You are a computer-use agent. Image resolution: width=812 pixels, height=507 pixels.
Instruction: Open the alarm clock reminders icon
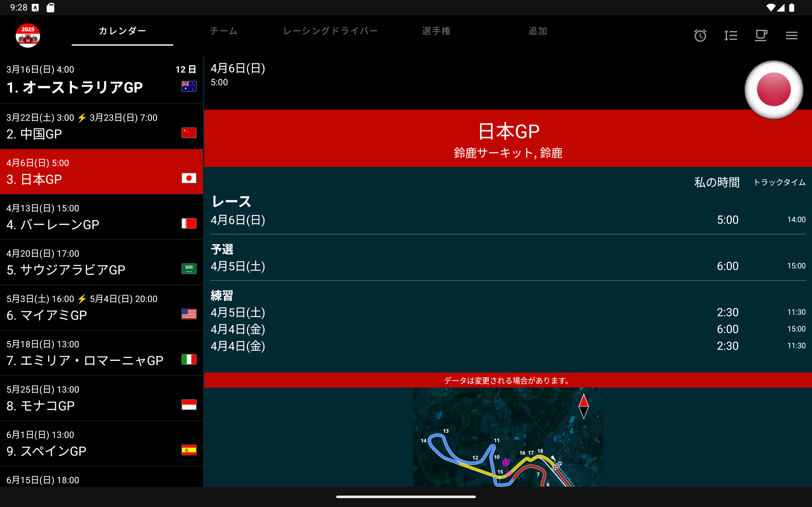pos(700,35)
